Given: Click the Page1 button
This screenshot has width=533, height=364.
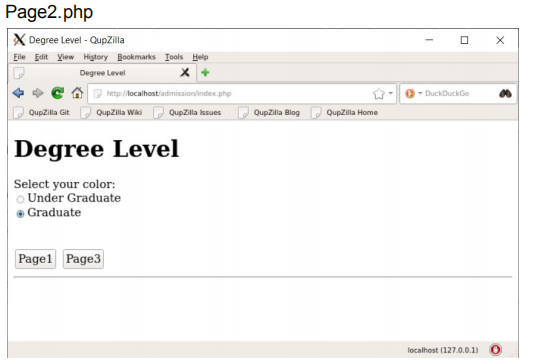Looking at the screenshot, I should [x=35, y=259].
